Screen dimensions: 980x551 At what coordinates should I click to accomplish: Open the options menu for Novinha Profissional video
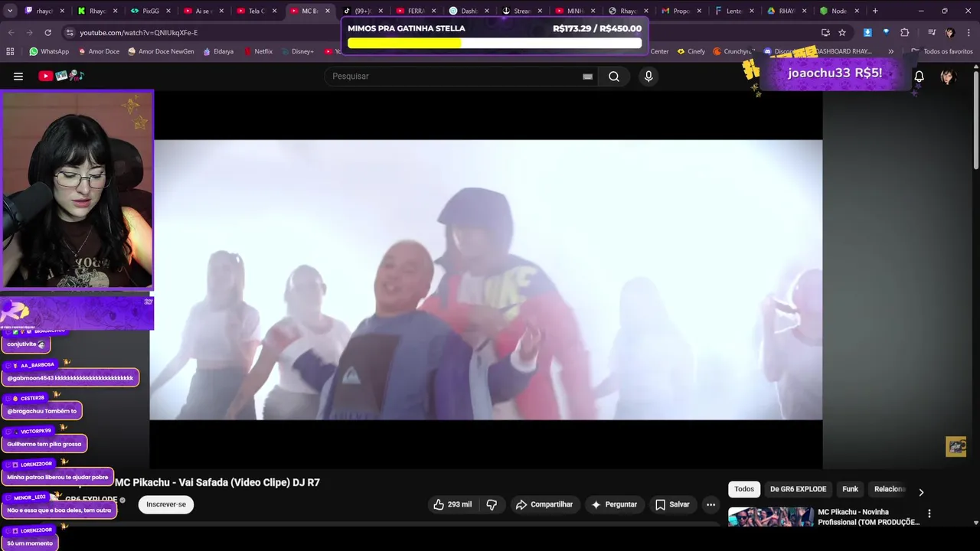tap(929, 514)
